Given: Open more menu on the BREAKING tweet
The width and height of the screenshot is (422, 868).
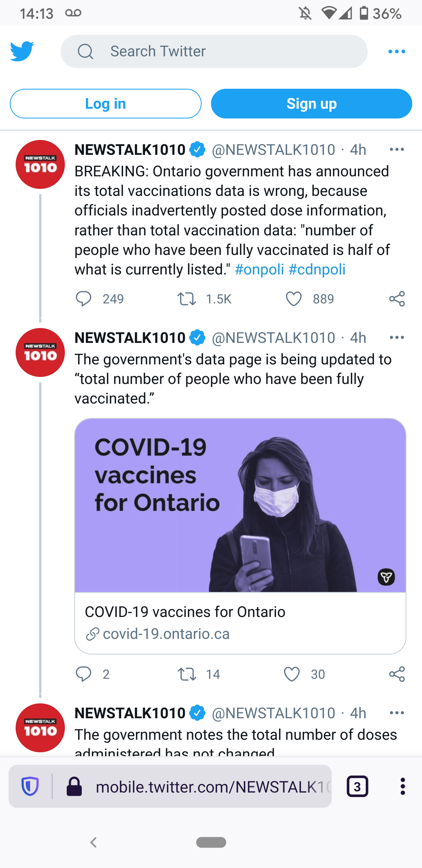Looking at the screenshot, I should [397, 149].
